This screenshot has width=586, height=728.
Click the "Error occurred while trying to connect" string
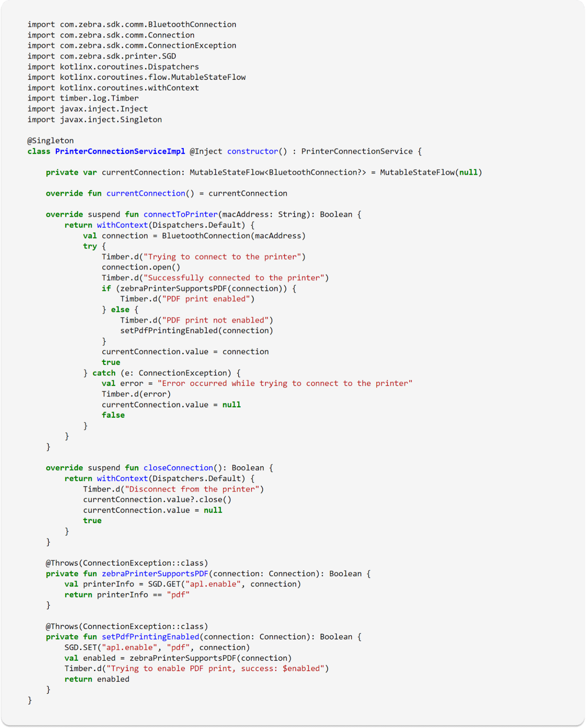click(x=285, y=384)
